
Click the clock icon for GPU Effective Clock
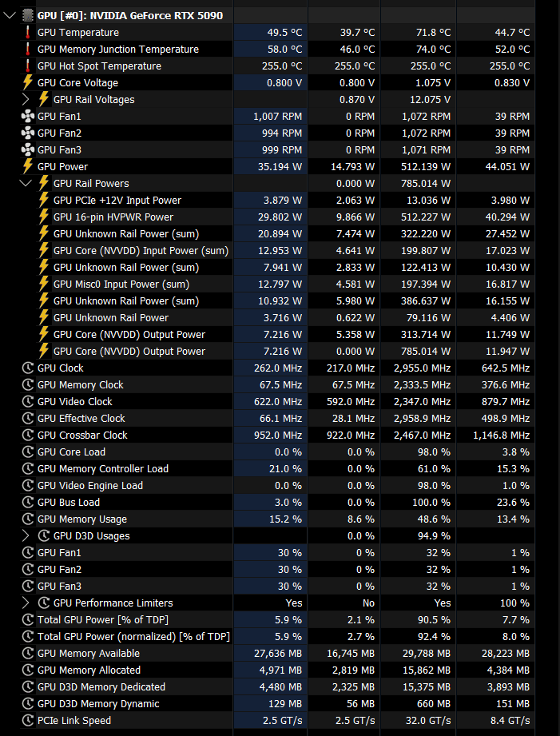(28, 418)
